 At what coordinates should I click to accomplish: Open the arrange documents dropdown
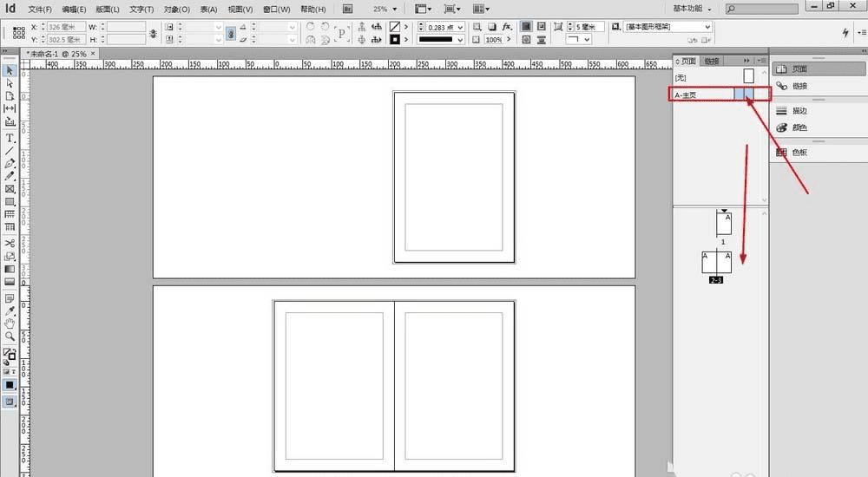[481, 9]
